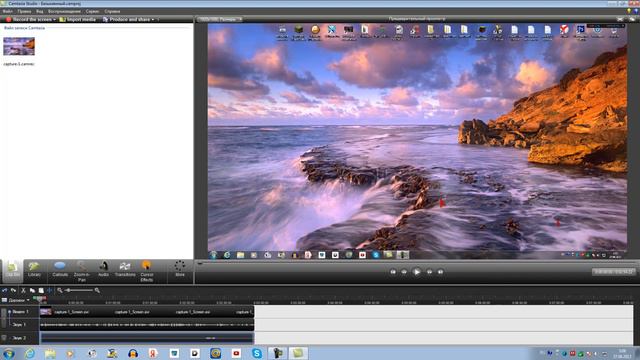Open the Clip Bin tab
Viewport: 640px width, 360px height.
[13, 271]
